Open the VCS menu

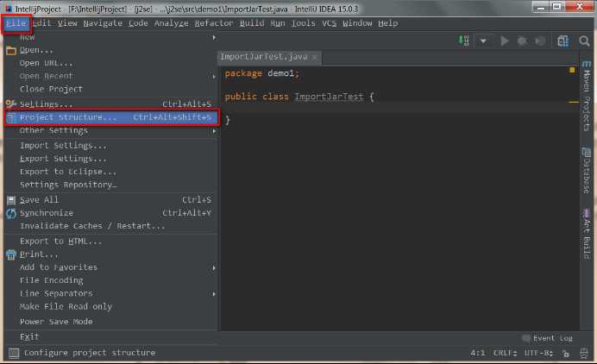(x=329, y=23)
